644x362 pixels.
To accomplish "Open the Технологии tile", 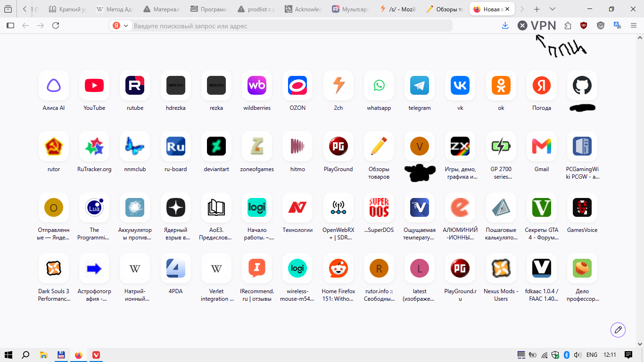I will tap(297, 207).
